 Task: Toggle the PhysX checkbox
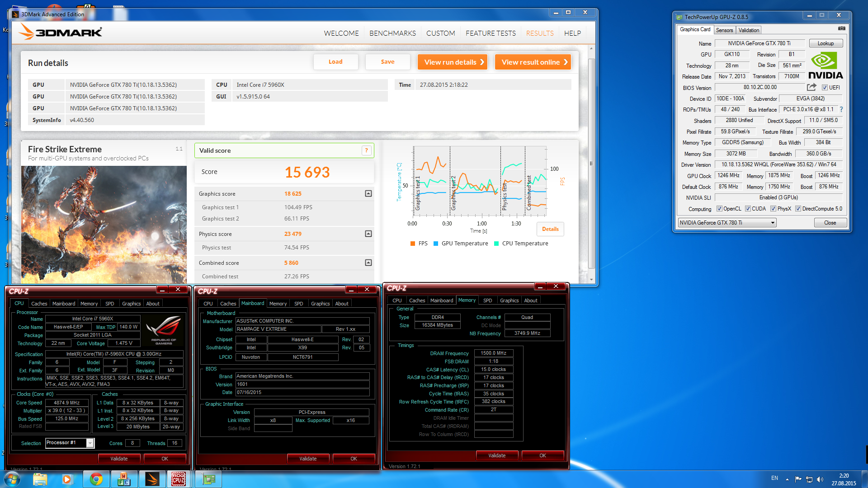tap(773, 209)
